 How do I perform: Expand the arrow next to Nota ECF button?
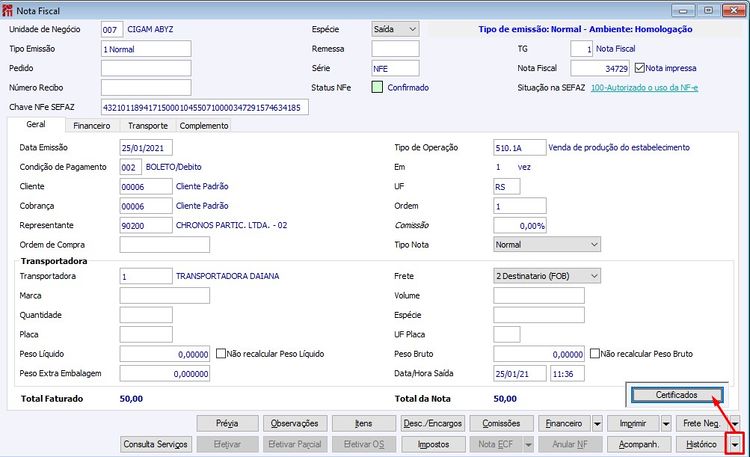point(529,445)
